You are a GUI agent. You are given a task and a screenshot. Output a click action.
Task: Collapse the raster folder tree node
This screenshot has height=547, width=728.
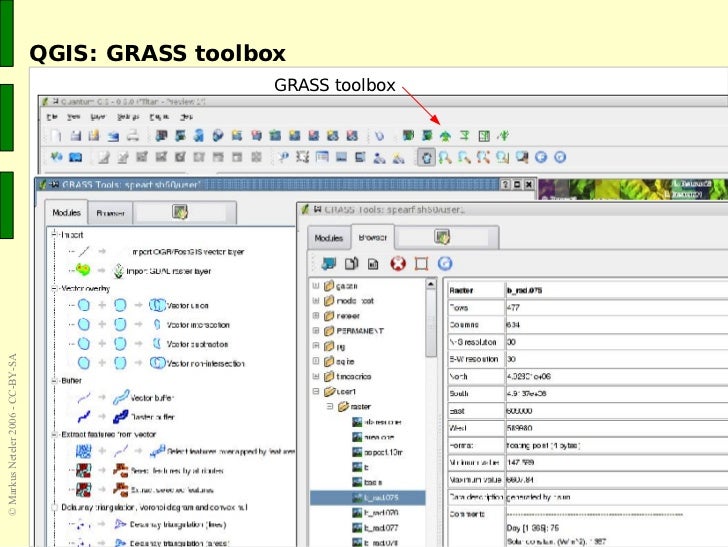330,406
